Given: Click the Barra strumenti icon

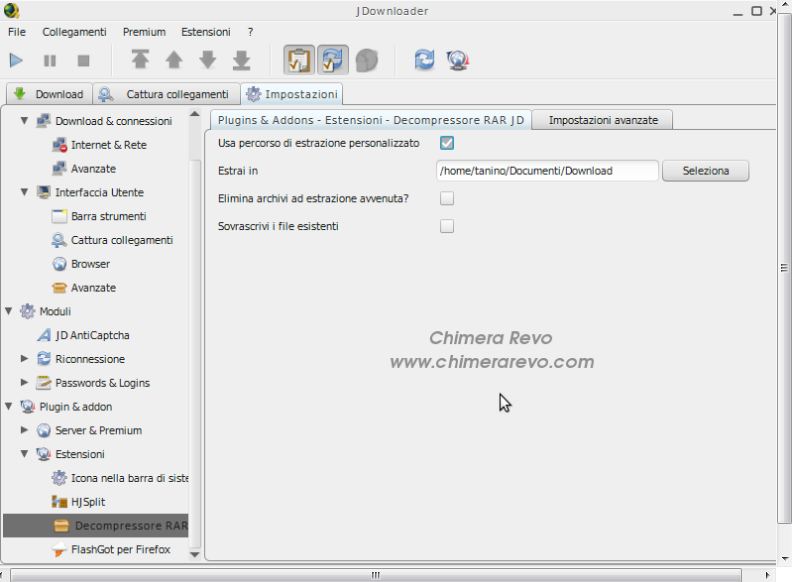Looking at the screenshot, I should tap(59, 216).
